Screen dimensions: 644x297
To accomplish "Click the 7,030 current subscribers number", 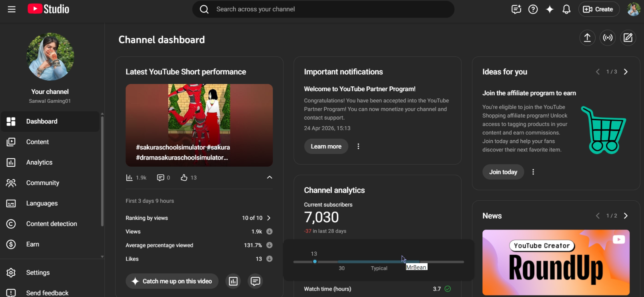I will [x=321, y=217].
